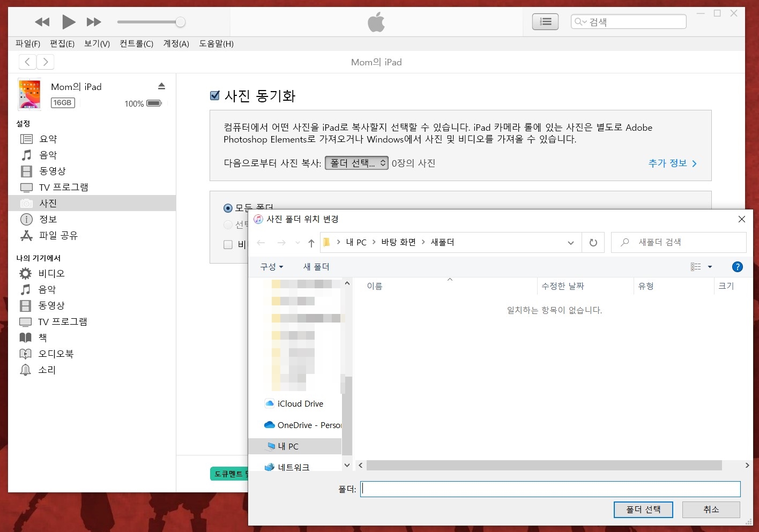
Task: Click the 폴더: name input field
Action: (x=550, y=489)
